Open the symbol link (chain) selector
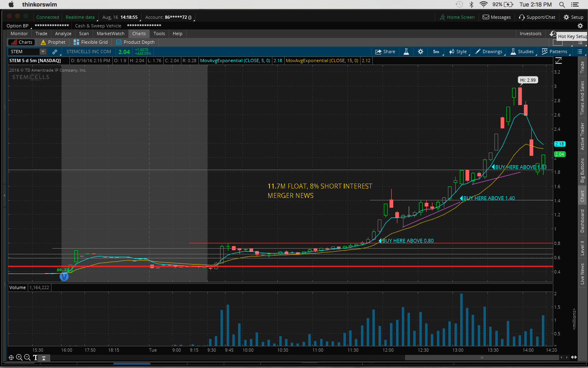This screenshot has height=368, width=588. click(x=55, y=52)
